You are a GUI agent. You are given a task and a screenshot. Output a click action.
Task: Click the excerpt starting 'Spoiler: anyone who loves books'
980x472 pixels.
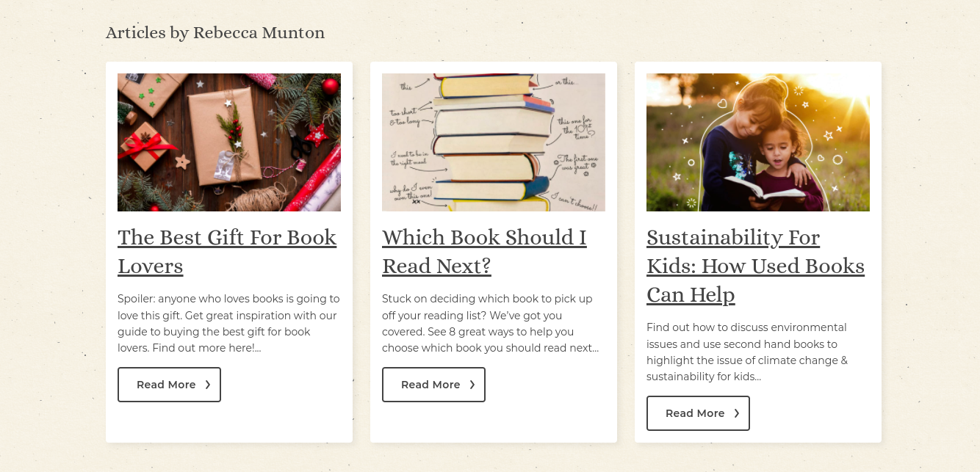pyautogui.click(x=228, y=324)
